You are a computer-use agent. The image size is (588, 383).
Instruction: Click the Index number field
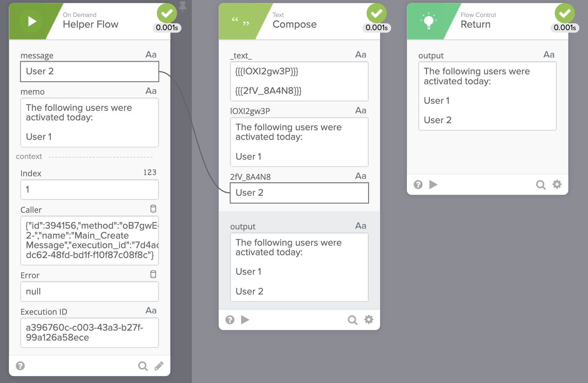tap(90, 190)
